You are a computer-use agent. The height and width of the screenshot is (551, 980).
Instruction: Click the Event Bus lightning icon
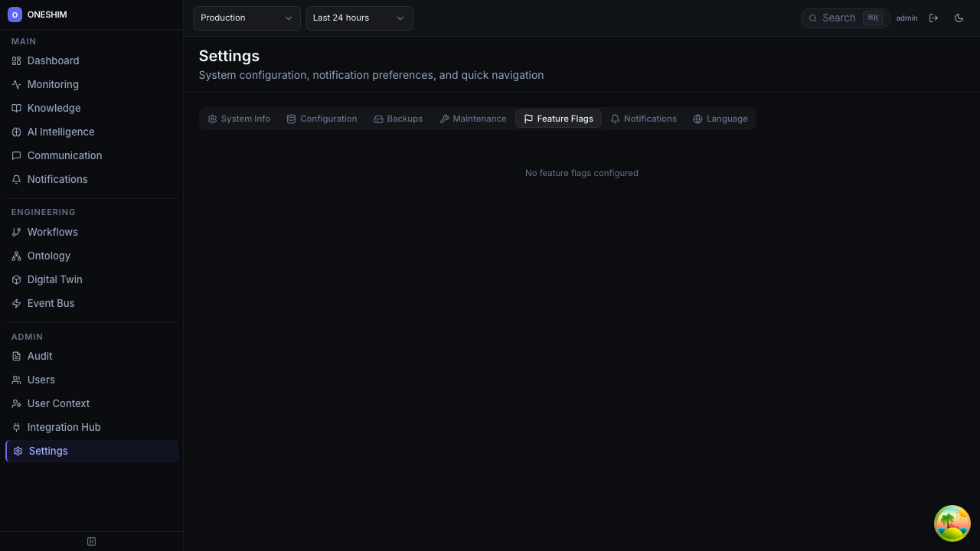pos(16,303)
